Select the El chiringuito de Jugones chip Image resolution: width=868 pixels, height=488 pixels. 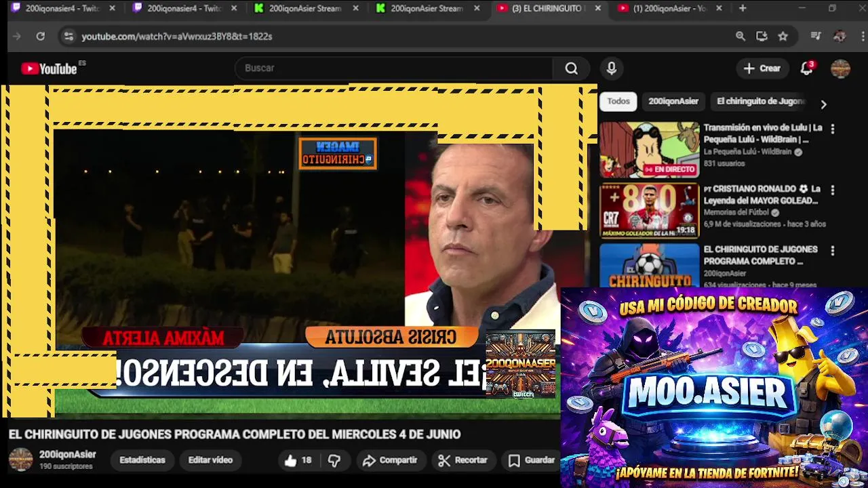(x=760, y=102)
